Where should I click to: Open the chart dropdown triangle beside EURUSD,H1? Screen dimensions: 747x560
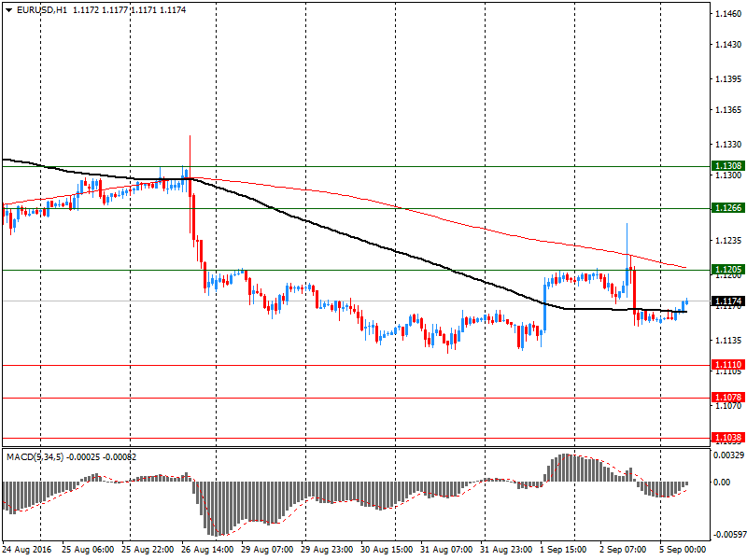(8, 10)
